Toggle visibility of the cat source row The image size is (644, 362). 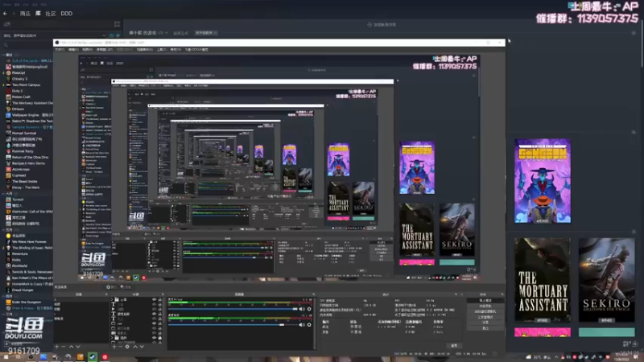154,323
